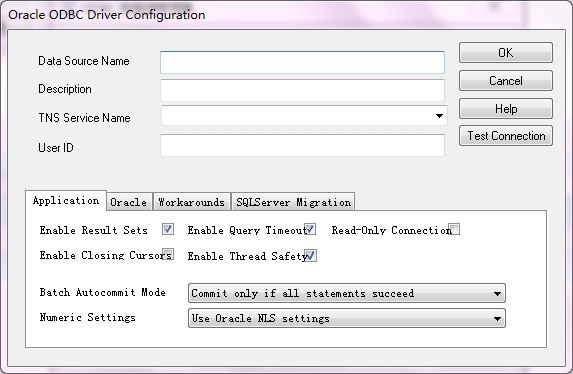
Task: Toggle the Enable Thread Safety checkbox
Action: (311, 256)
